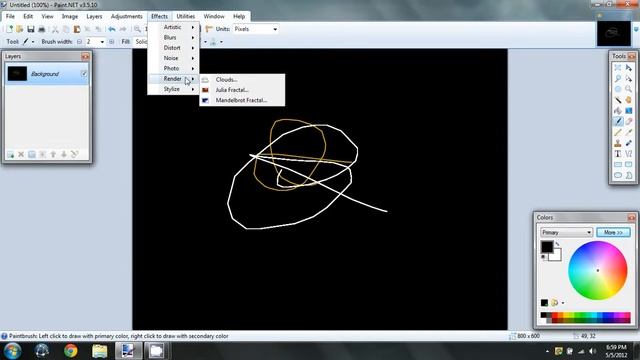This screenshot has width=640, height=360.
Task: Expand the Distort effects submenu
Action: click(x=173, y=47)
